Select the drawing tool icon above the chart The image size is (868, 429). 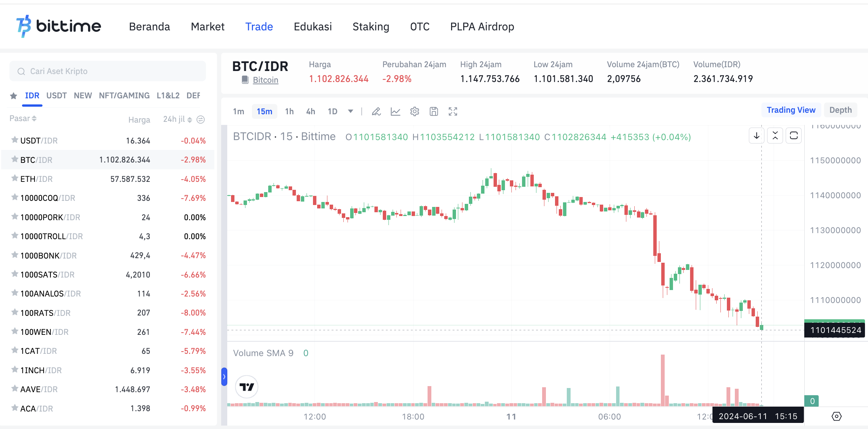pos(376,111)
